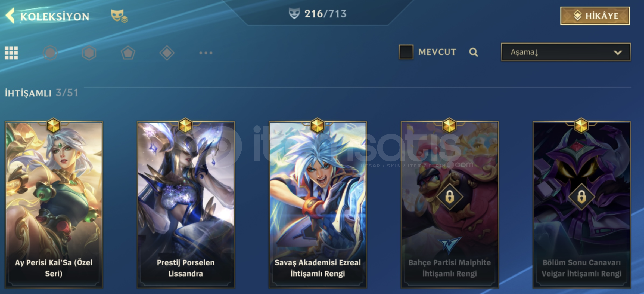644x294 pixels.
Task: Open the Prestij Porselen Lissandra skin card
Action: pyautogui.click(x=186, y=204)
